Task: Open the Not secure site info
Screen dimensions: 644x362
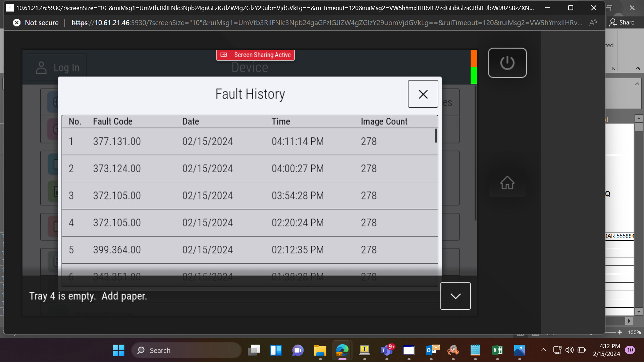Action: click(x=36, y=22)
